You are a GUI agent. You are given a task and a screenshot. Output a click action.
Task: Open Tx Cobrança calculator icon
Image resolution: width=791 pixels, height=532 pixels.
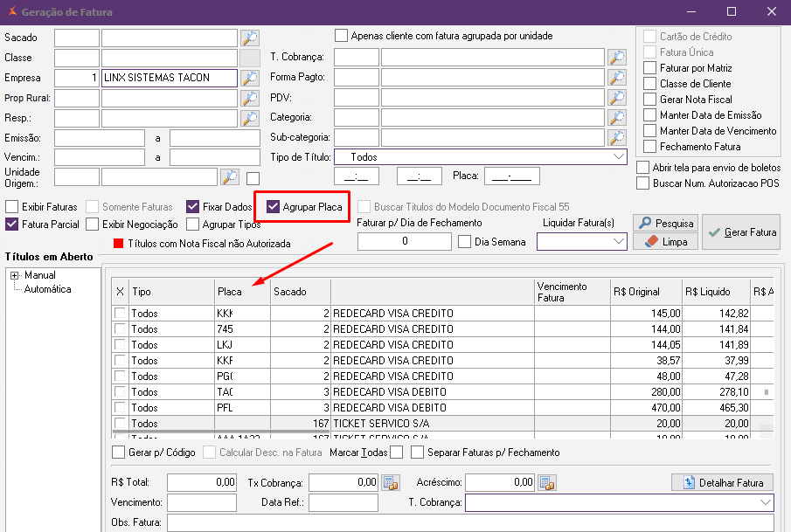(391, 482)
